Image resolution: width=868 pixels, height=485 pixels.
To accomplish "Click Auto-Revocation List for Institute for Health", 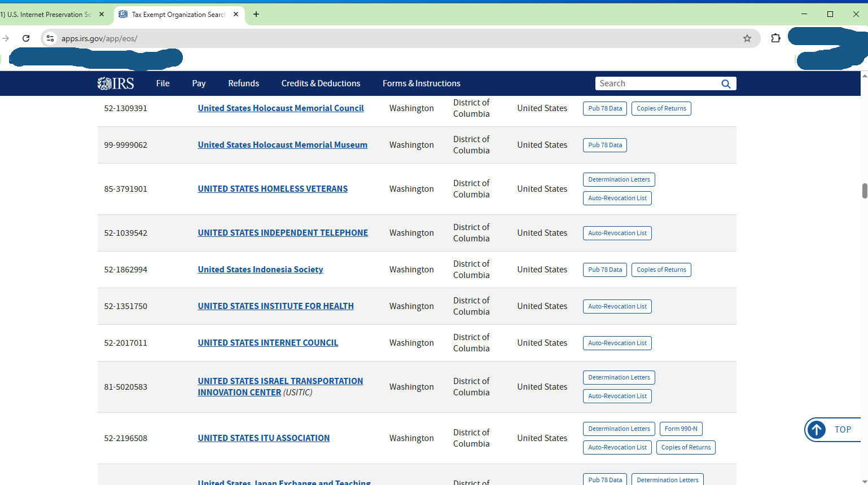I will (617, 306).
